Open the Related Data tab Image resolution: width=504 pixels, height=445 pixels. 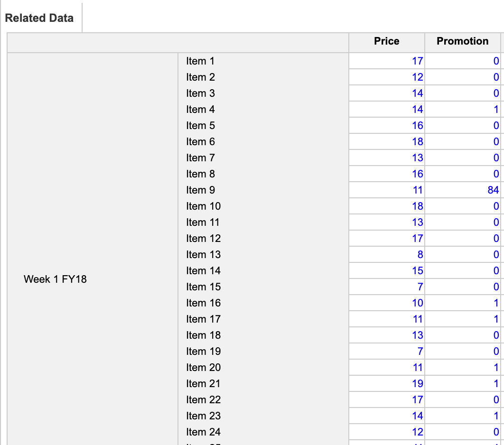coord(39,18)
